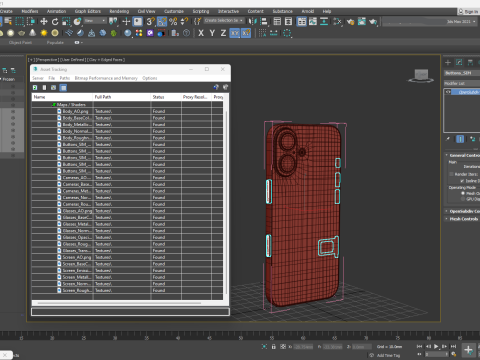Viewport: 480px width, 360px height.
Task: Open the Rendering menu
Action: tap(119, 11)
